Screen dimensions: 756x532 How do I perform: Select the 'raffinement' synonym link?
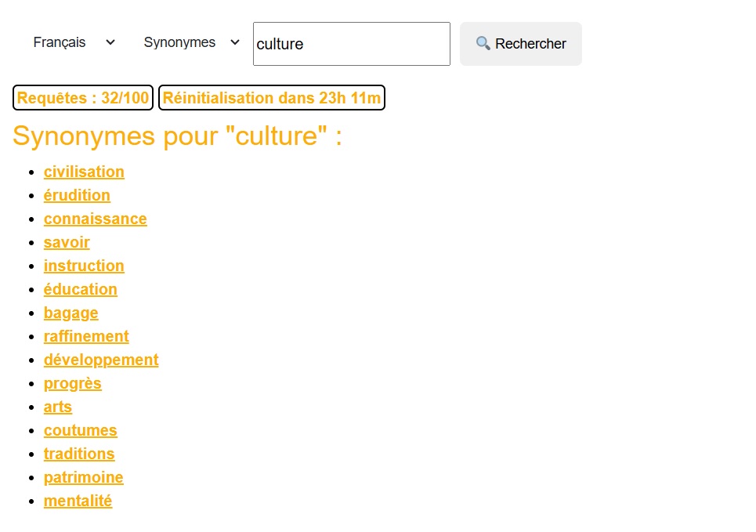(86, 336)
